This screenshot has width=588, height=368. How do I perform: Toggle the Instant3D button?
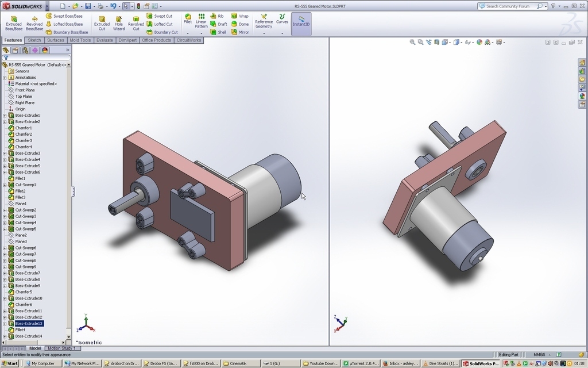(x=301, y=24)
